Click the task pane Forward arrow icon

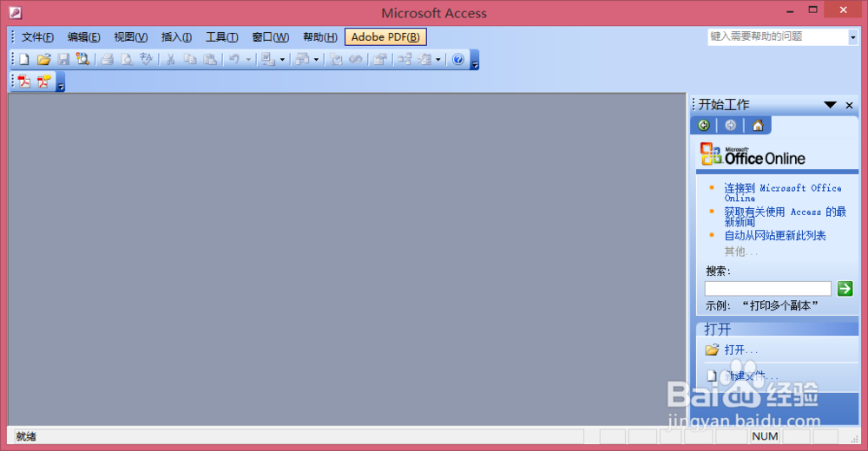[x=731, y=126]
